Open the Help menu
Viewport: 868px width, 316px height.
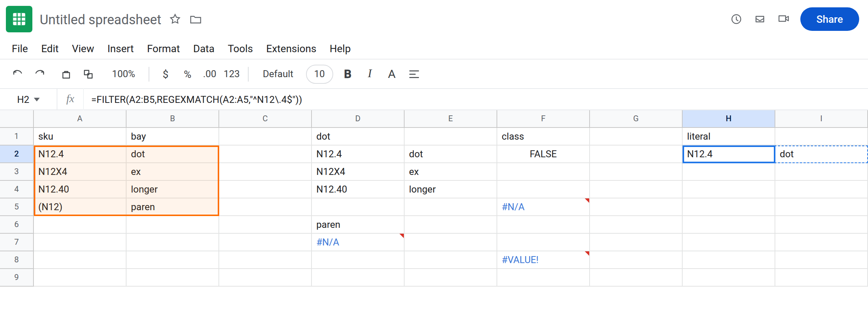[x=340, y=49]
